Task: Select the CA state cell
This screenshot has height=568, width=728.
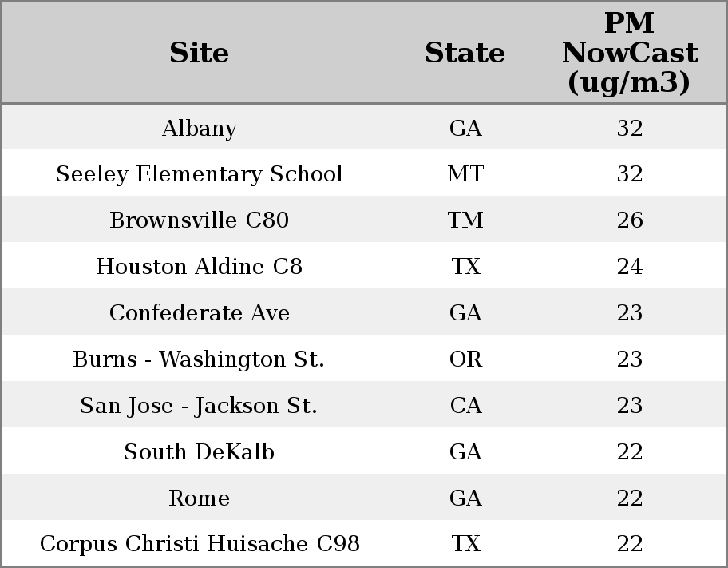Action: [x=465, y=406]
